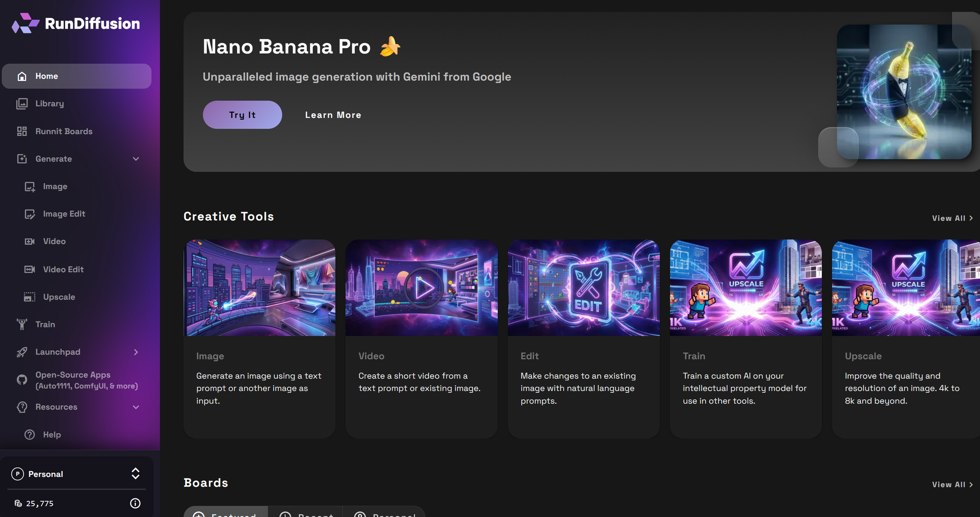Screen dimensions: 980x517
Task: Click the Try It button
Action: click(x=243, y=115)
